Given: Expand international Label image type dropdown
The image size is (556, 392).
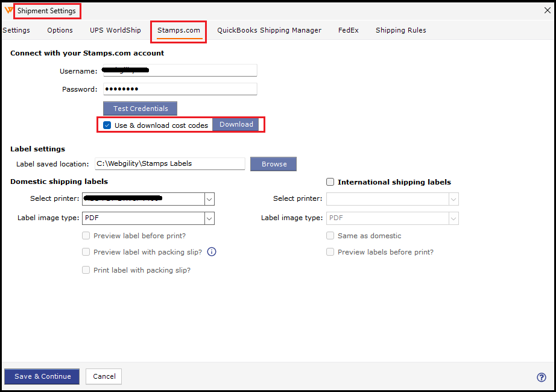Looking at the screenshot, I should [453, 218].
